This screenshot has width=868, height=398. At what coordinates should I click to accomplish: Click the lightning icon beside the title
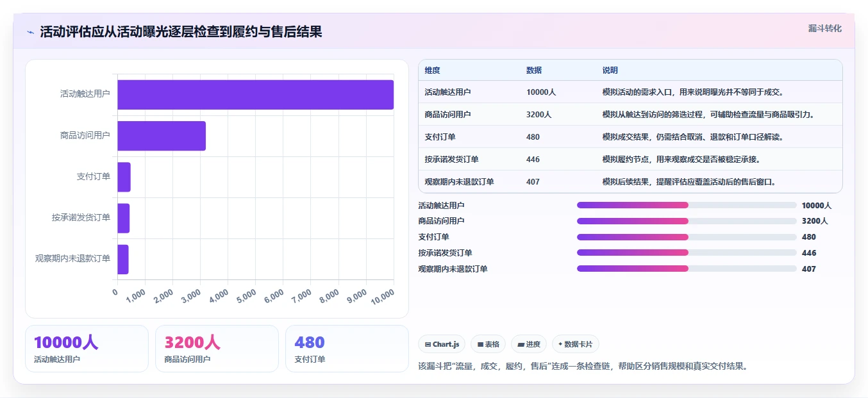31,32
